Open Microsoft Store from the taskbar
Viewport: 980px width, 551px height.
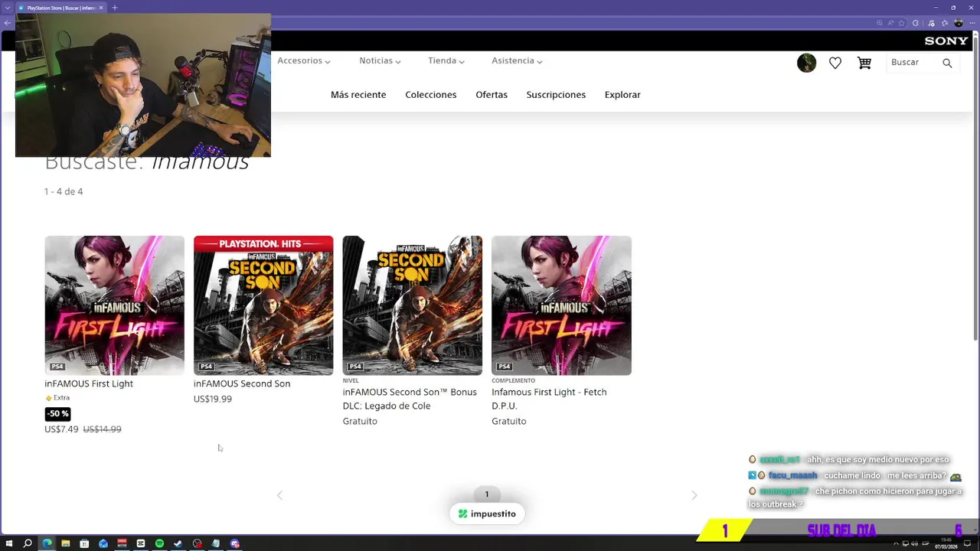84,543
